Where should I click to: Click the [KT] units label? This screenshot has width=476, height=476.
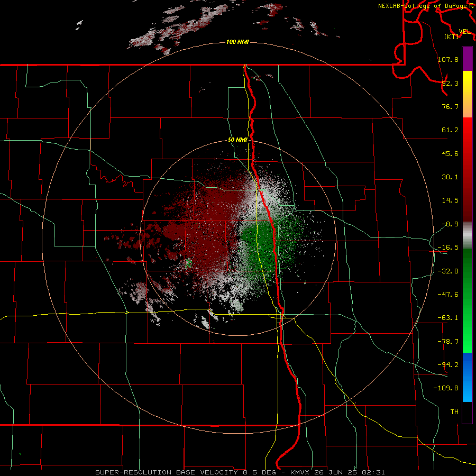(x=452, y=36)
